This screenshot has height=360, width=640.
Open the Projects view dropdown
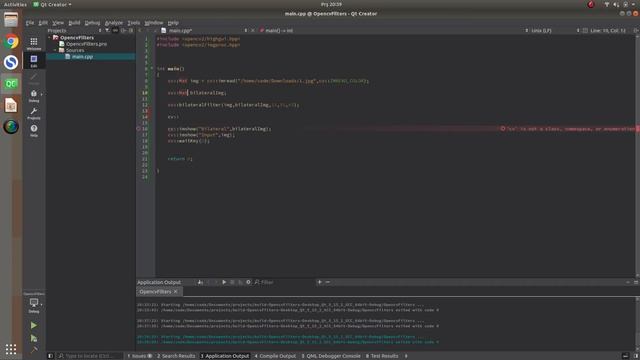click(74, 31)
